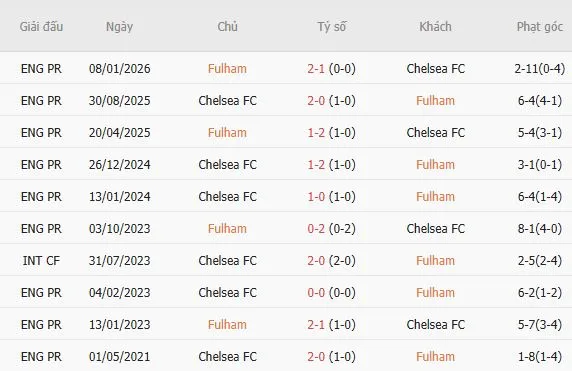572x371 pixels.
Task: Open the 2-0 score on 31/07/2023
Action: pos(316,261)
